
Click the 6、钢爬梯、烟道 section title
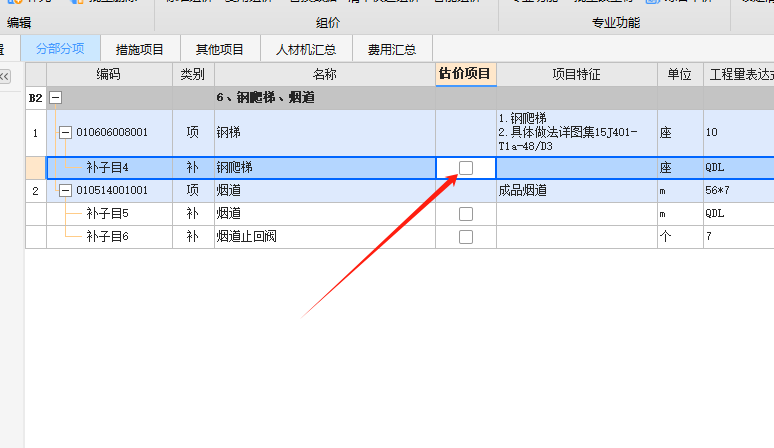pyautogui.click(x=266, y=98)
